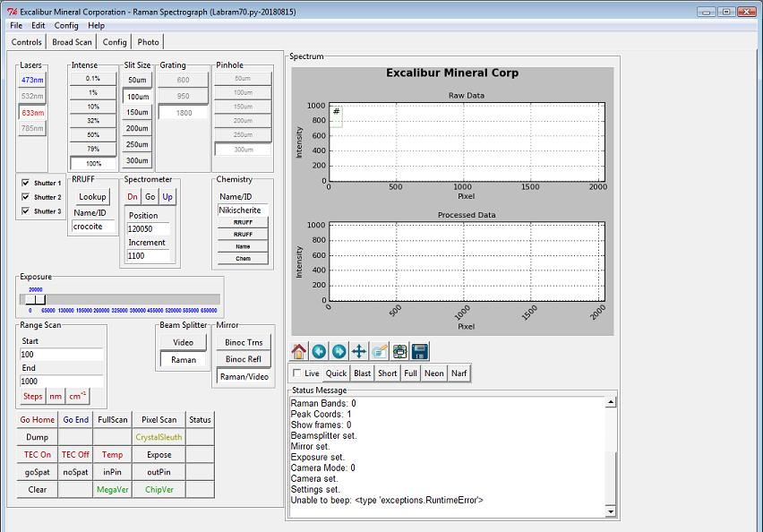
Task: Click the Neon scan button
Action: 434,373
